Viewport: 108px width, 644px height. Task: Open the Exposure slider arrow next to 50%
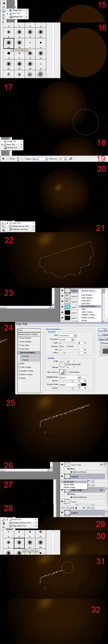(x=65, y=159)
